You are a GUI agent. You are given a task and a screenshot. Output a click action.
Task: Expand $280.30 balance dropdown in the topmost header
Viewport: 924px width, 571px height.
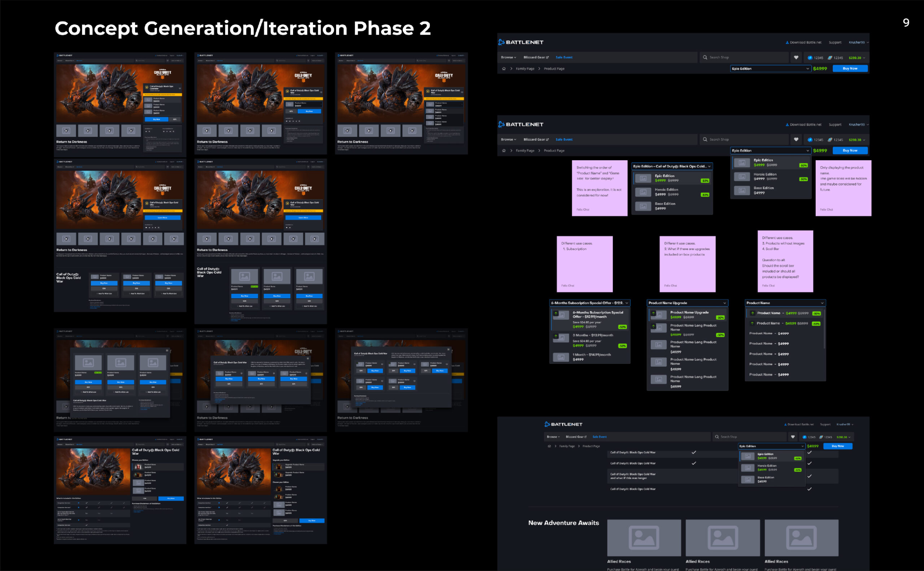pyautogui.click(x=857, y=58)
